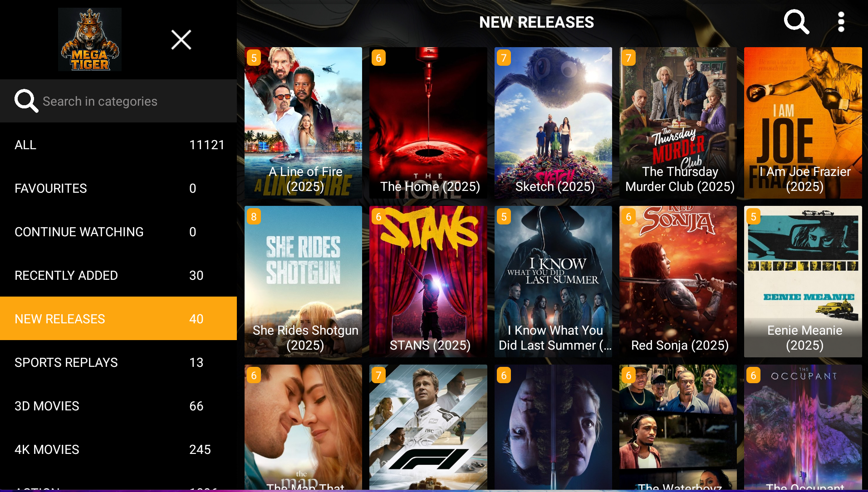The width and height of the screenshot is (868, 492).
Task: Click the Mega Tiger logo
Action: click(x=90, y=39)
